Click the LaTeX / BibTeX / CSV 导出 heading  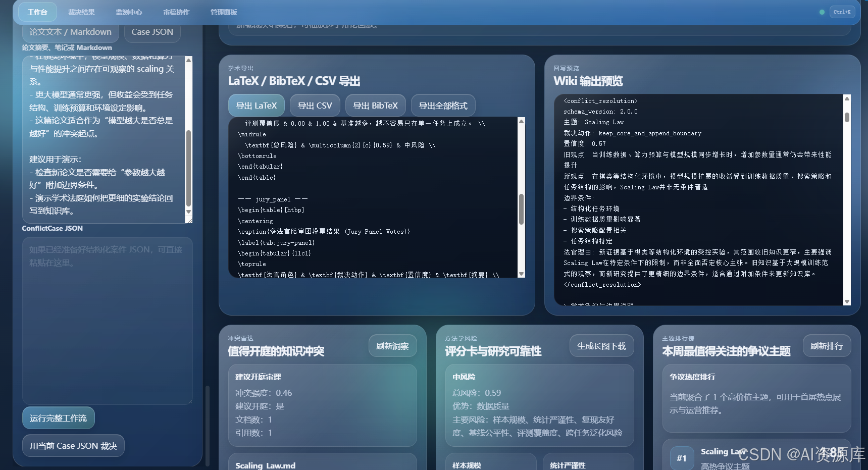pyautogui.click(x=294, y=81)
